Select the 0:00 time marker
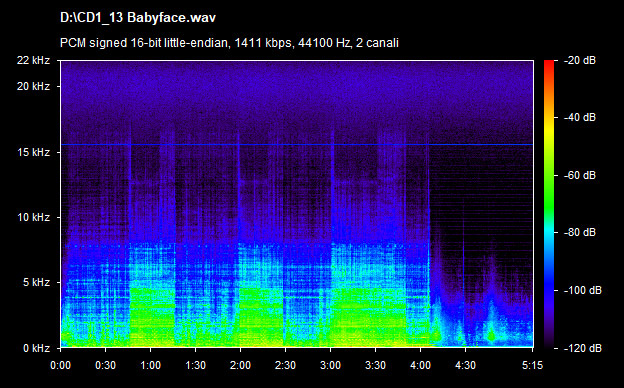The height and width of the screenshot is (388, 624). click(x=60, y=365)
